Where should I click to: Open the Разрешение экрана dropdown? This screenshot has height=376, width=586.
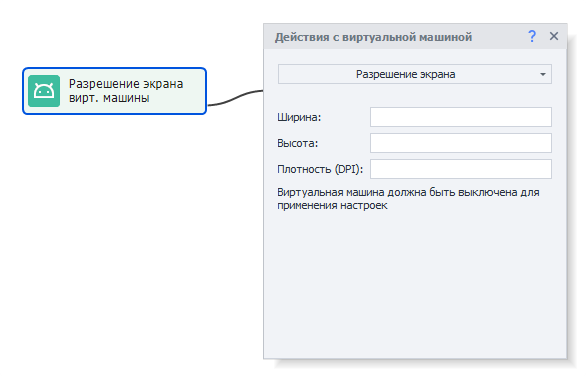(414, 74)
